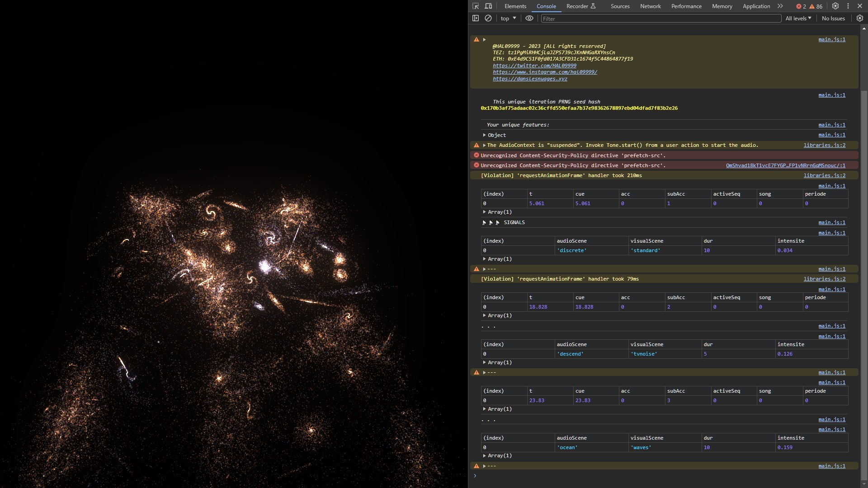Open the QmShvad18kT1vcE7FYGP source link
Screen dimensions: 868x488
tap(785, 165)
